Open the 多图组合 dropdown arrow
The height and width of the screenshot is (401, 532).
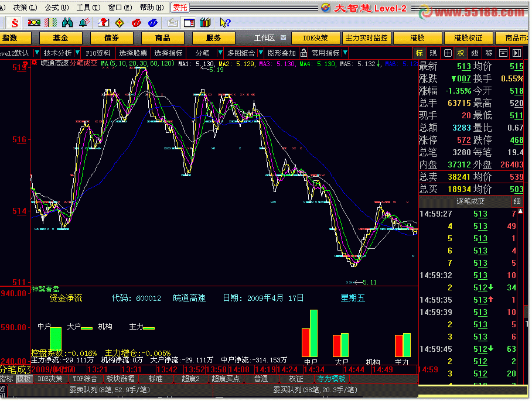[x=261, y=53]
